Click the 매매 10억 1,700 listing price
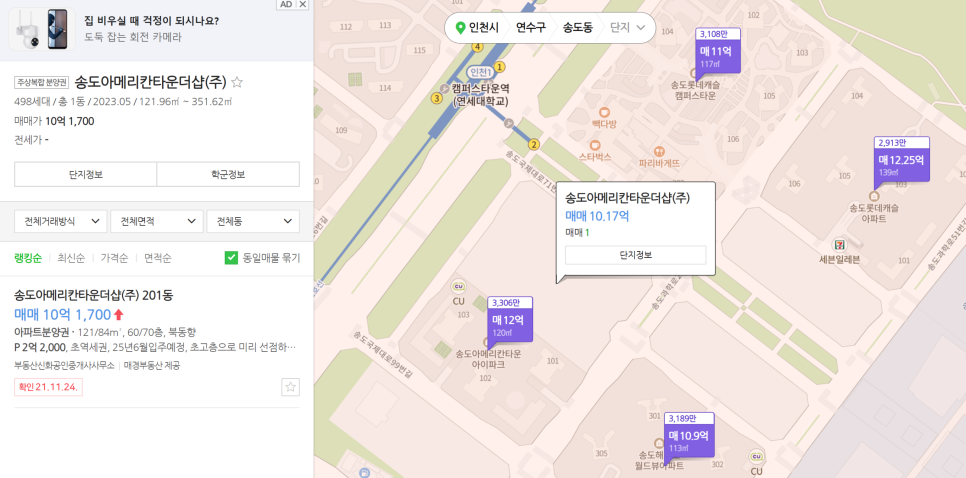 pyautogui.click(x=62, y=315)
